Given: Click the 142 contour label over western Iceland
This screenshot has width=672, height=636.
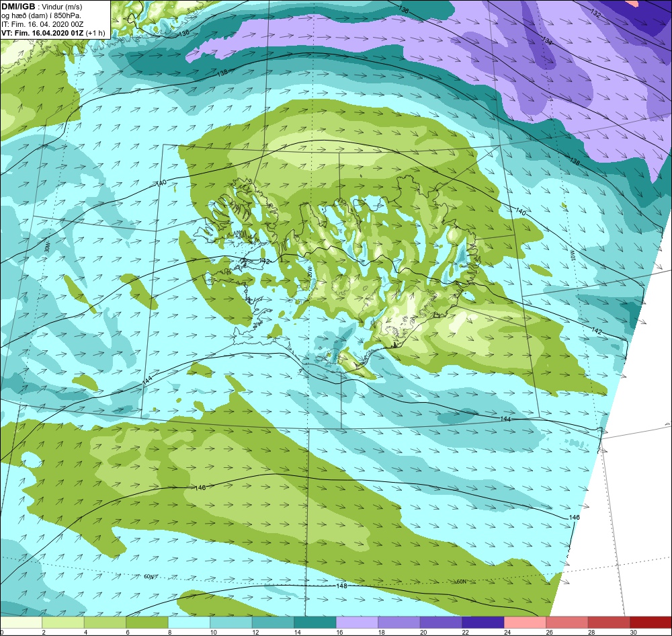Looking at the screenshot, I should coord(264,261).
